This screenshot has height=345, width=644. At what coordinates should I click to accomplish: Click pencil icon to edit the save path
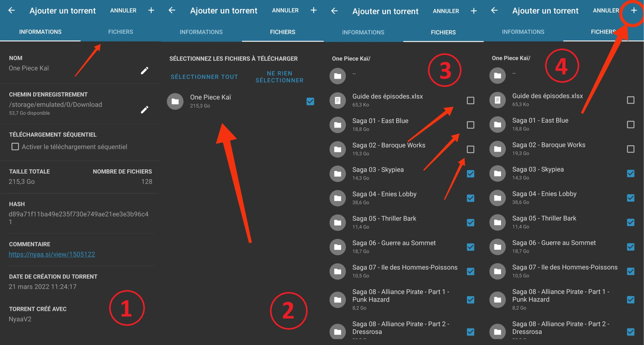145,110
